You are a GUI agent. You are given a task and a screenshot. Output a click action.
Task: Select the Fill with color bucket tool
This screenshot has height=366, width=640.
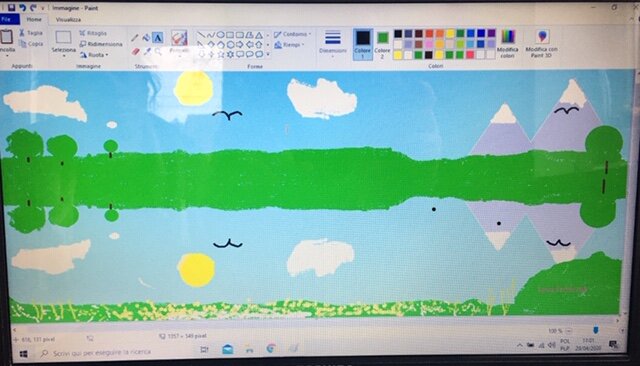(x=146, y=38)
